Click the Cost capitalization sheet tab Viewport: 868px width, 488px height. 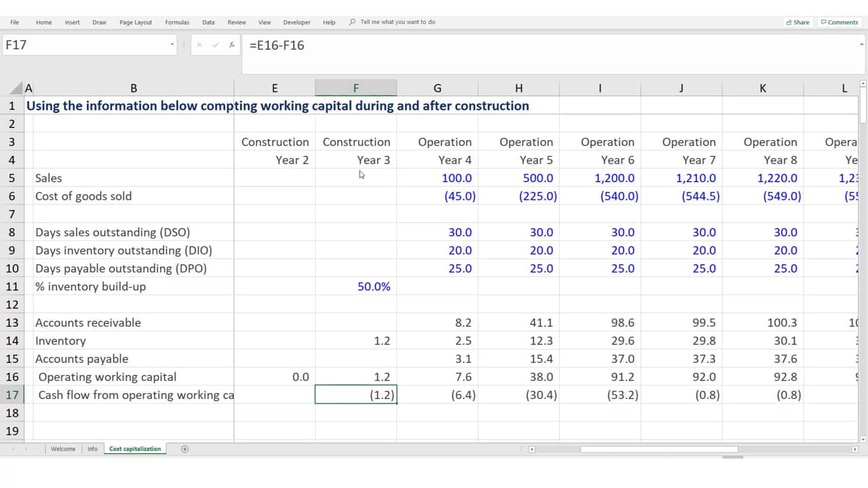[x=135, y=449]
